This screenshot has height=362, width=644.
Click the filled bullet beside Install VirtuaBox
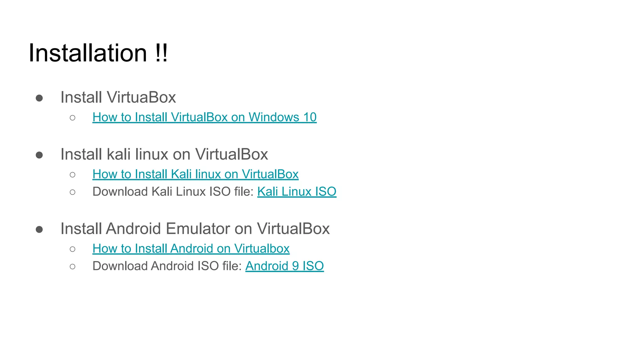point(39,98)
